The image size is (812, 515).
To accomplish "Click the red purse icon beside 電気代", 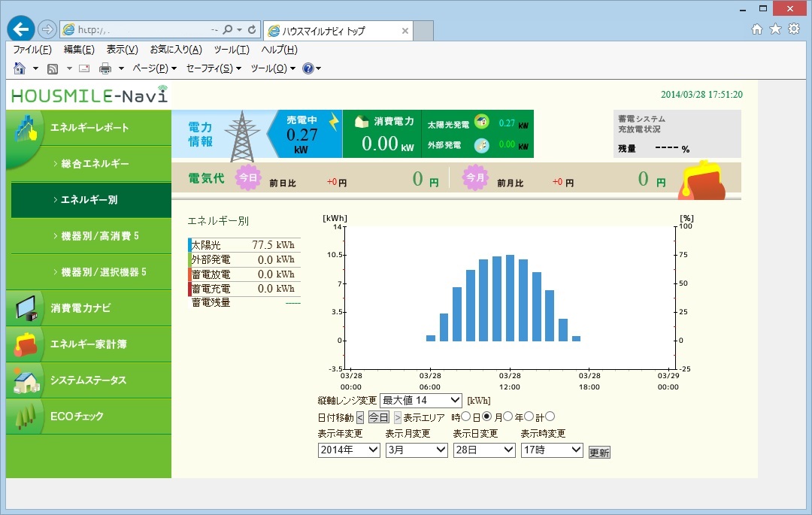I will pyautogui.click(x=703, y=181).
